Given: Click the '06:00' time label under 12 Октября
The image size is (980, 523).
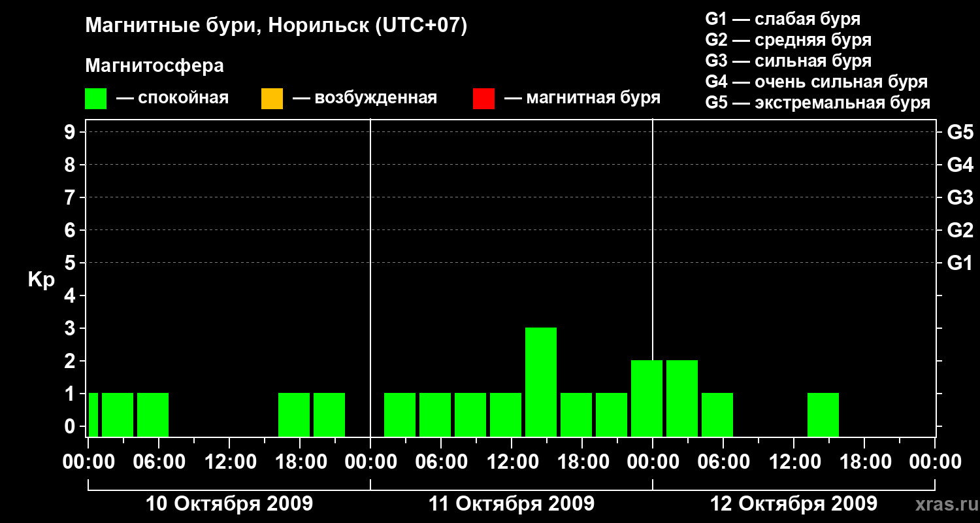Looking at the screenshot, I should point(723,462).
